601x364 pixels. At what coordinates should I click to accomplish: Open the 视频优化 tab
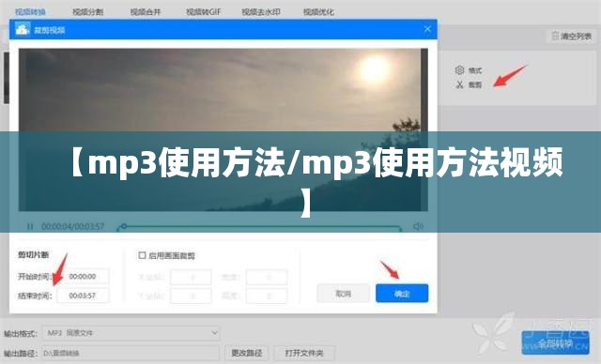tap(318, 12)
